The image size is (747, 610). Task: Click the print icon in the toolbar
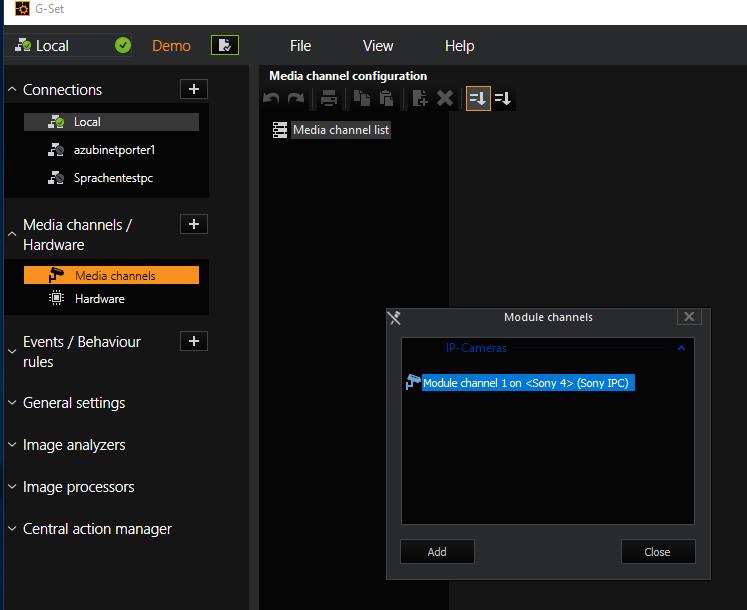pyautogui.click(x=328, y=98)
